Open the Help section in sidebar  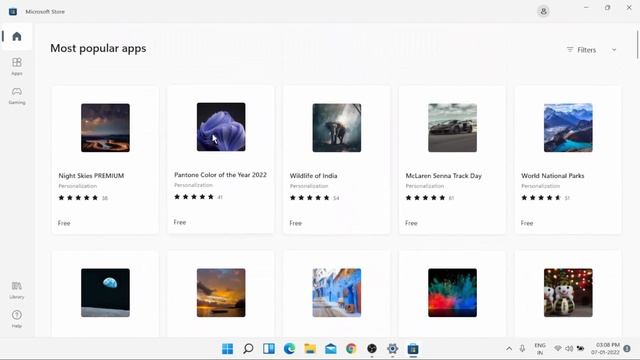tap(17, 319)
